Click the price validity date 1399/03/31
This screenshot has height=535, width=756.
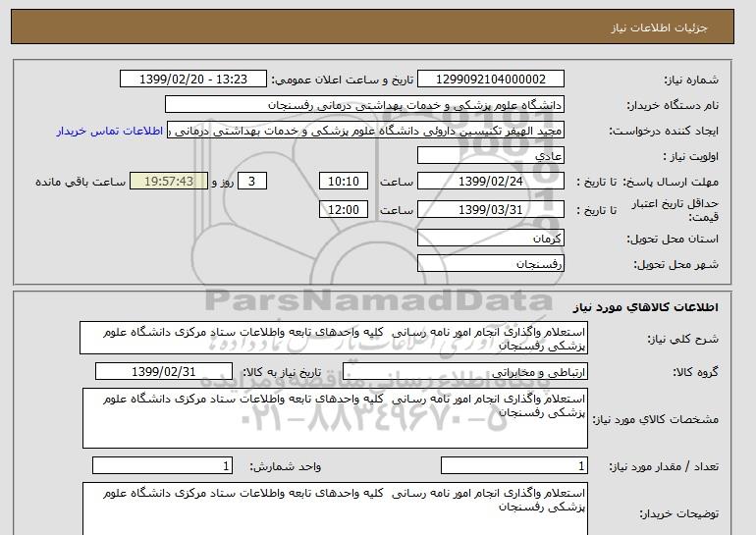point(490,210)
